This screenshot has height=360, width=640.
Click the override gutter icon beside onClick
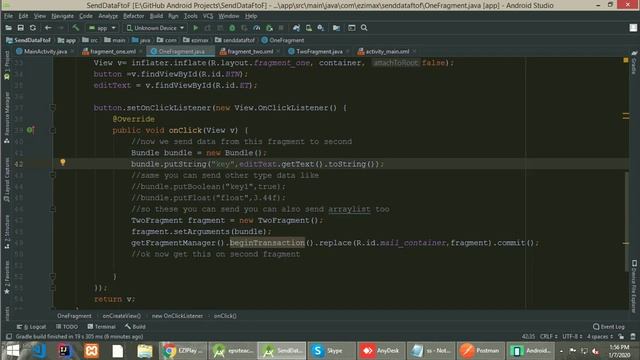click(30, 130)
